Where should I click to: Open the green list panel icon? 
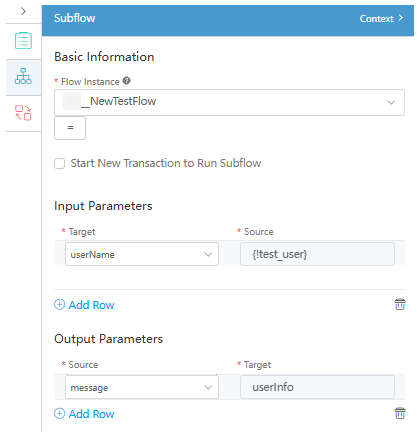[23, 41]
